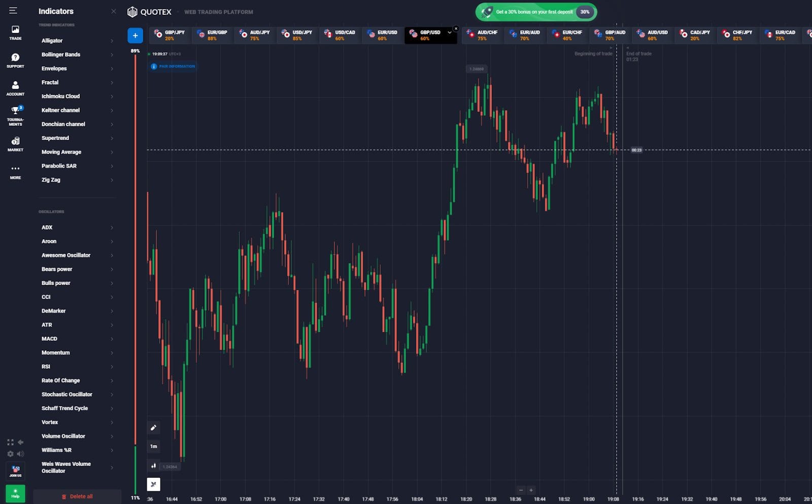Add the Donchian channel indicator
The image size is (812, 504).
coord(77,124)
